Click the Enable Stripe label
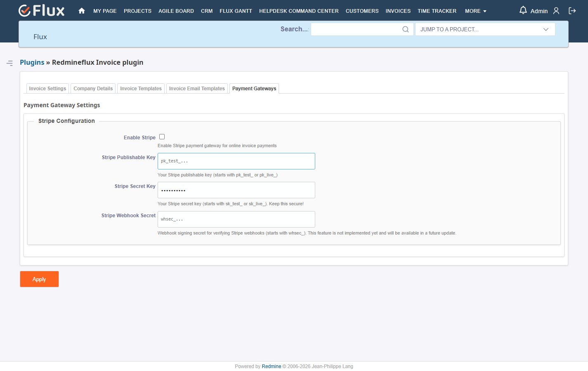Viewport: 588px width, 371px height. pyautogui.click(x=139, y=138)
